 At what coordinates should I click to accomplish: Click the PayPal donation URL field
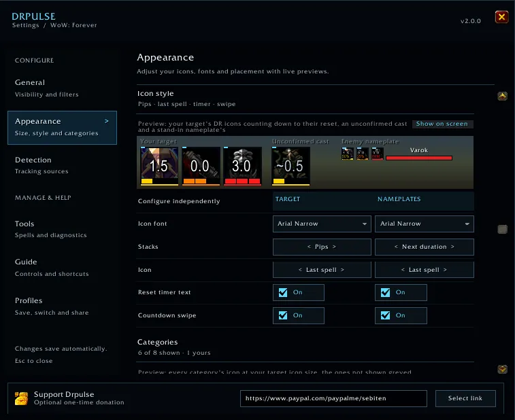pos(333,398)
